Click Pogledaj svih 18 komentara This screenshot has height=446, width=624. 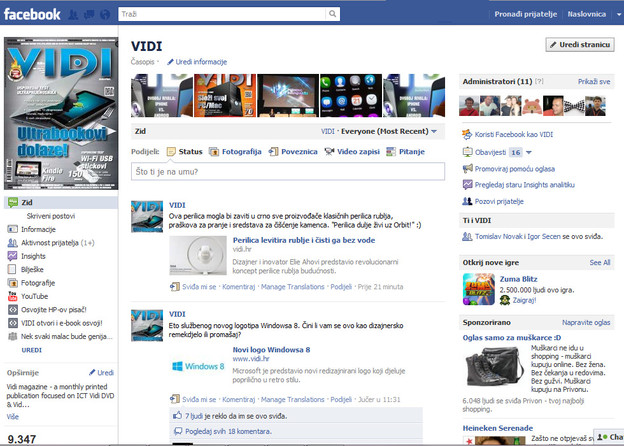tap(228, 431)
